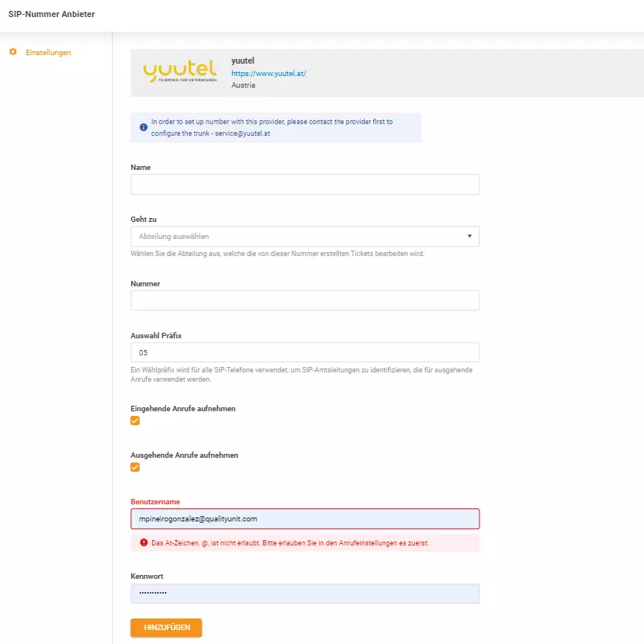
Task: Select Einstellungen in the left sidebar
Action: click(x=48, y=53)
